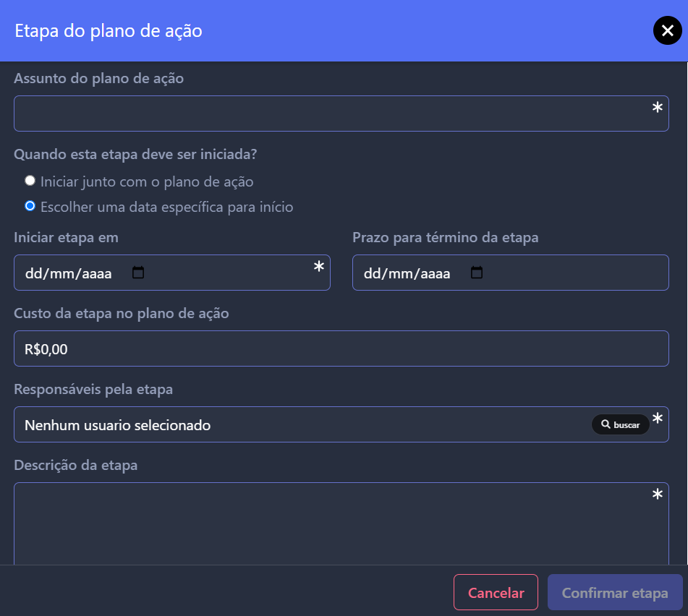This screenshot has height=616, width=688.
Task: Select the mm segment in Iniciar etapa em
Action: coord(62,273)
